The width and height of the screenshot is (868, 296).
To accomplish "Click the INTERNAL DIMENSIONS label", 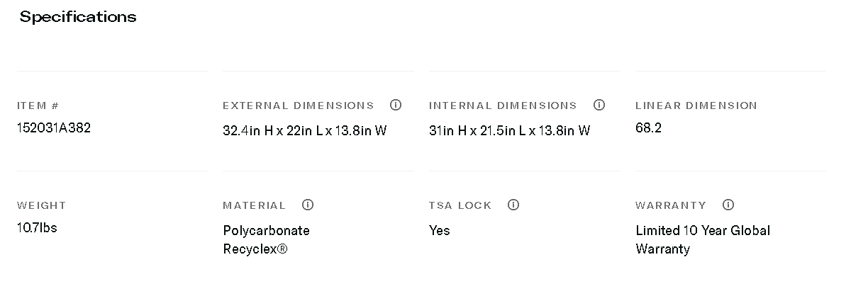I will [503, 106].
